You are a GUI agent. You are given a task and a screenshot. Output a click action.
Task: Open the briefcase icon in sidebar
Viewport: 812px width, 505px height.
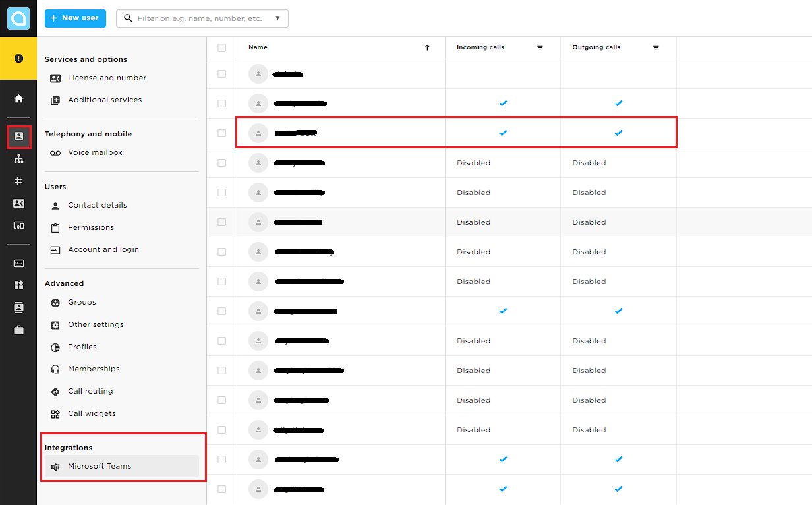point(18,330)
